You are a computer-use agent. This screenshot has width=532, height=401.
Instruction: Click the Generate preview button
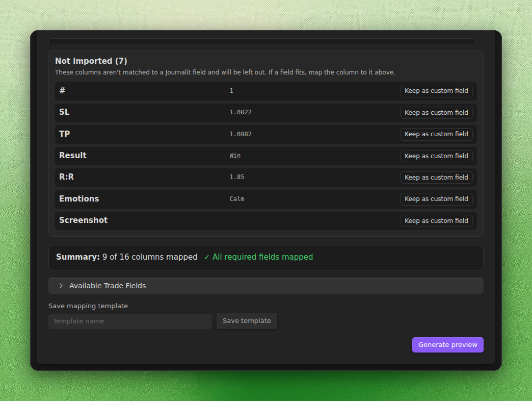point(447,345)
